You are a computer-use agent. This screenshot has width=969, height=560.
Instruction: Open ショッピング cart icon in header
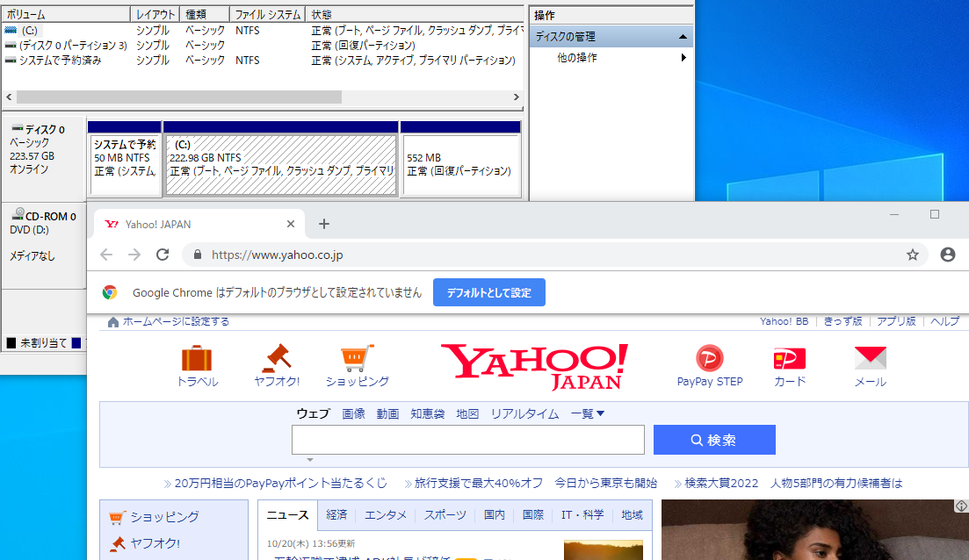coord(357,358)
